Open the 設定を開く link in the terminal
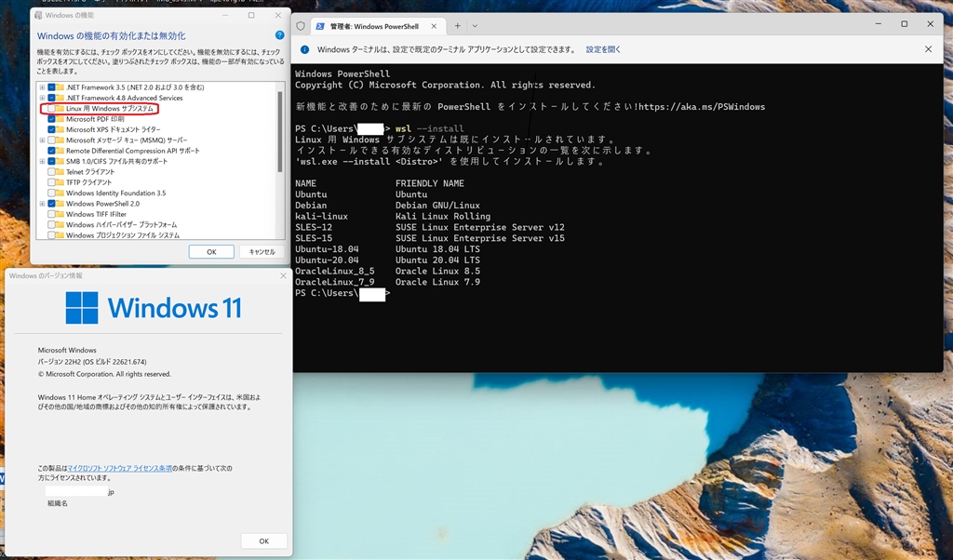Image resolution: width=953 pixels, height=560 pixels. coord(603,49)
